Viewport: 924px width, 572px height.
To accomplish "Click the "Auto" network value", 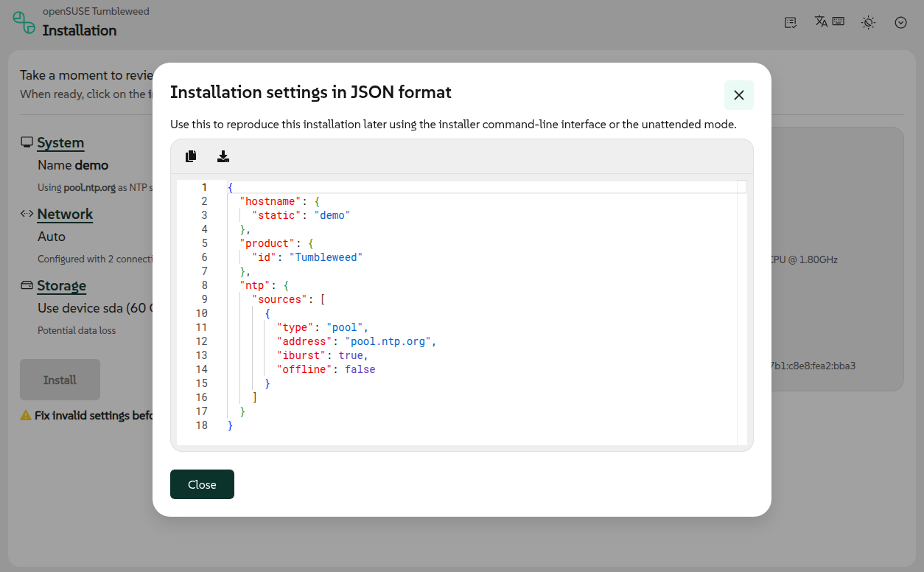I will pyautogui.click(x=52, y=237).
